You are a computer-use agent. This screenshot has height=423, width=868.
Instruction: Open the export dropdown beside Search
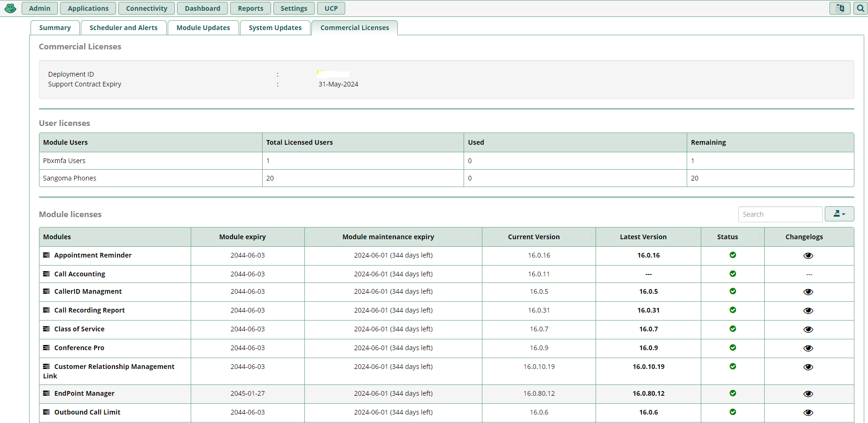[839, 214]
